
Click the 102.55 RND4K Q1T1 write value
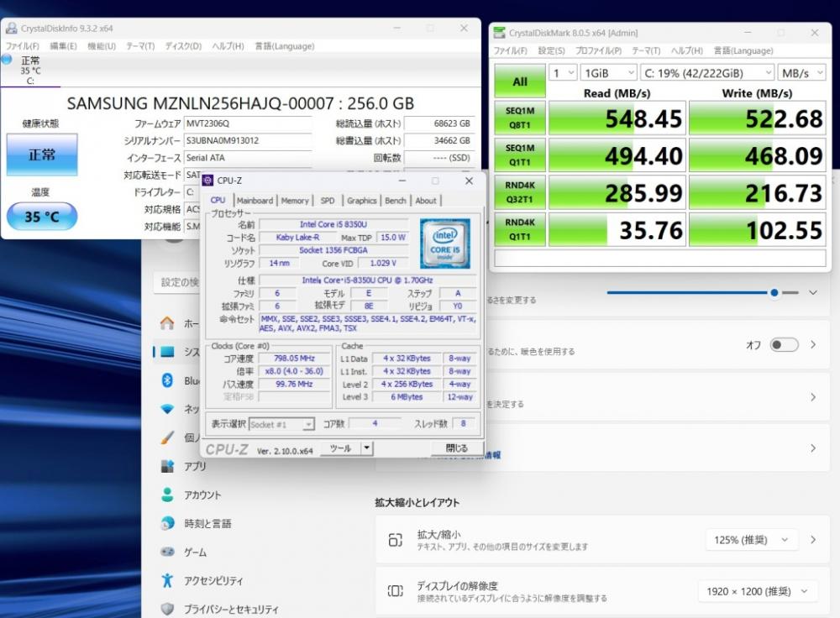[x=757, y=229]
